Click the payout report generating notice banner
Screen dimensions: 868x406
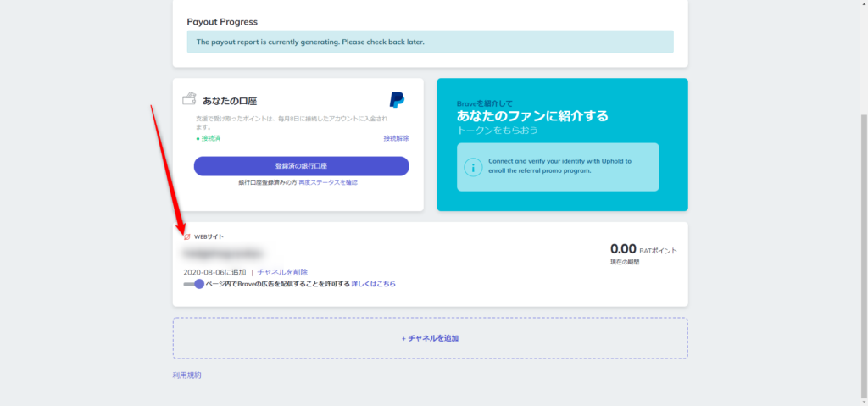pos(430,42)
